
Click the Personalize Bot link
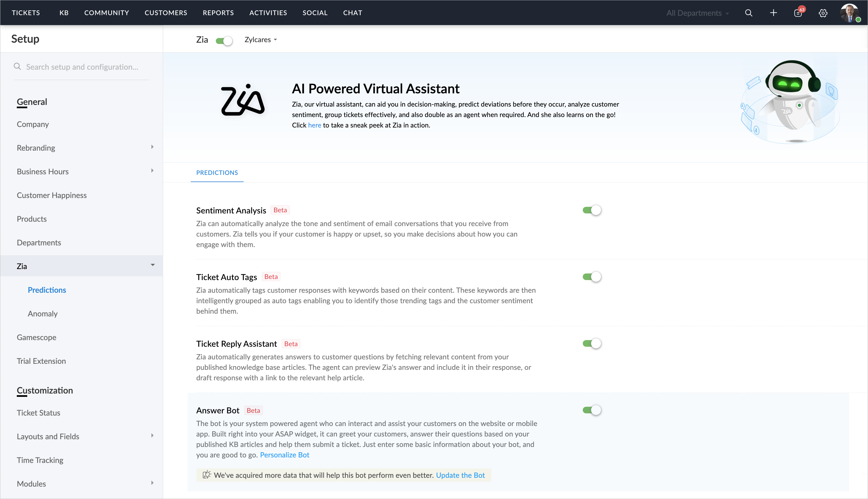[x=284, y=455]
